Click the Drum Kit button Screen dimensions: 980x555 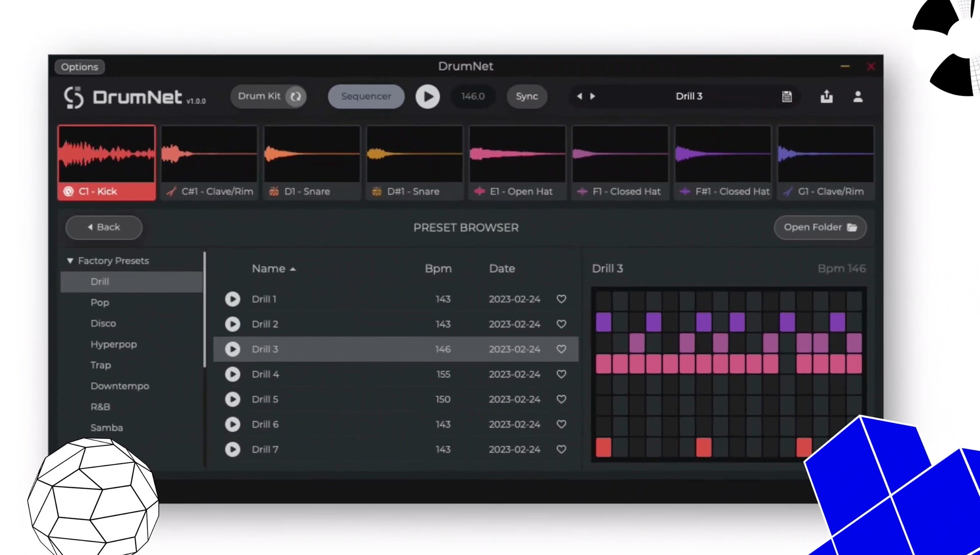pos(268,96)
